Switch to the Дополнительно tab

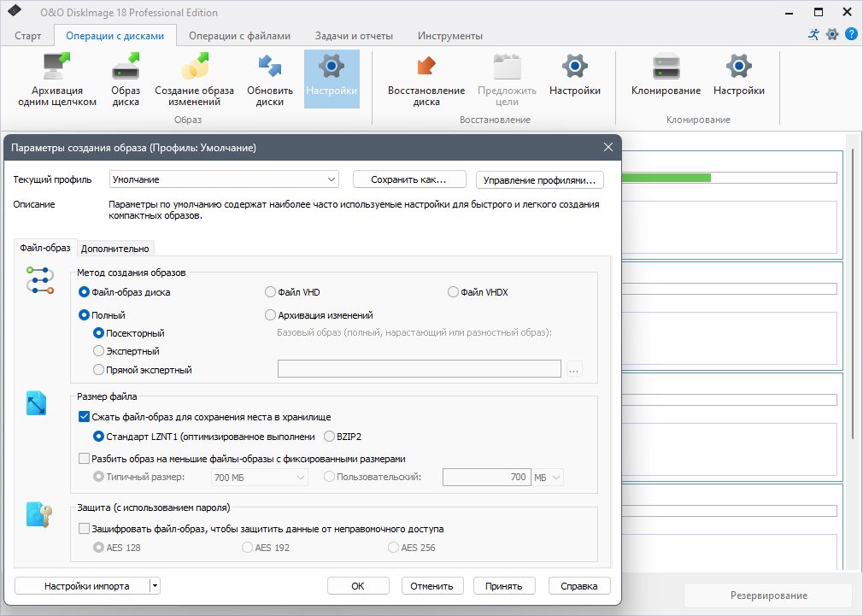[x=115, y=249]
